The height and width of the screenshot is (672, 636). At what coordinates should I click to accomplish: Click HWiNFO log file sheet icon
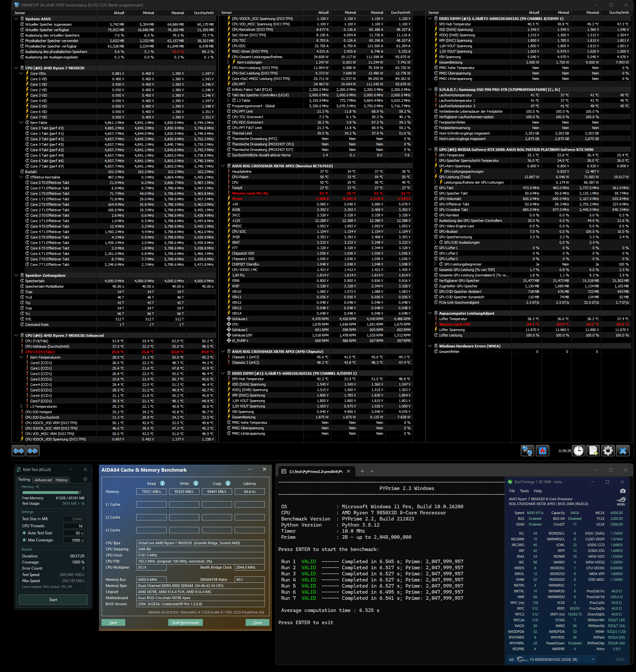[593, 450]
